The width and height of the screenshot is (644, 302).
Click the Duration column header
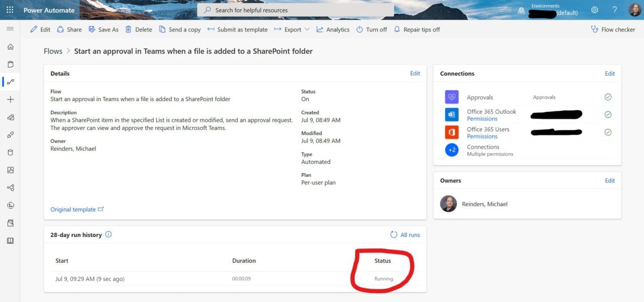coord(244,261)
